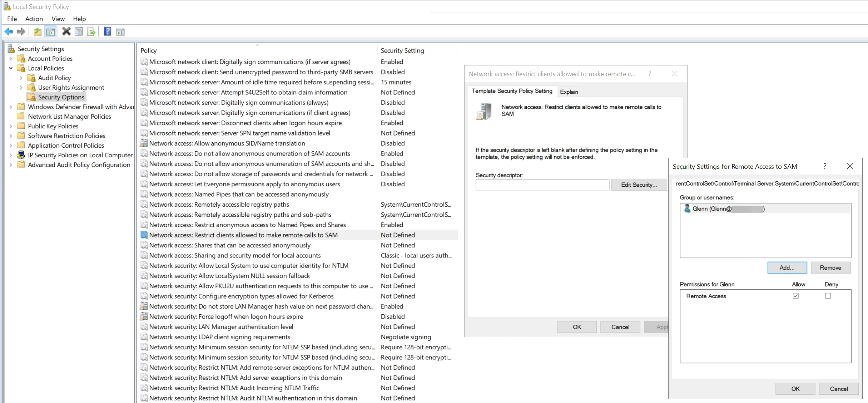
Task: Expand the Public Key Policies node
Action: coord(11,126)
